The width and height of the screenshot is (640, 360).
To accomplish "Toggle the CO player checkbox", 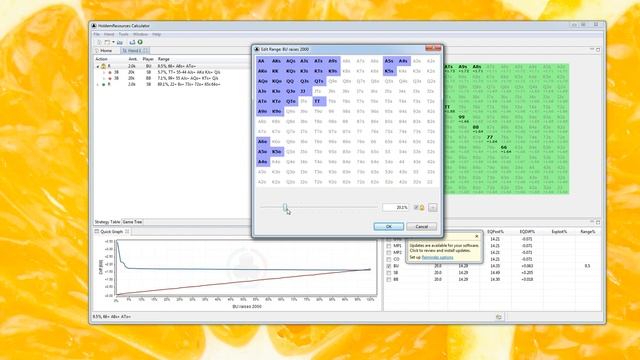I will click(x=389, y=259).
